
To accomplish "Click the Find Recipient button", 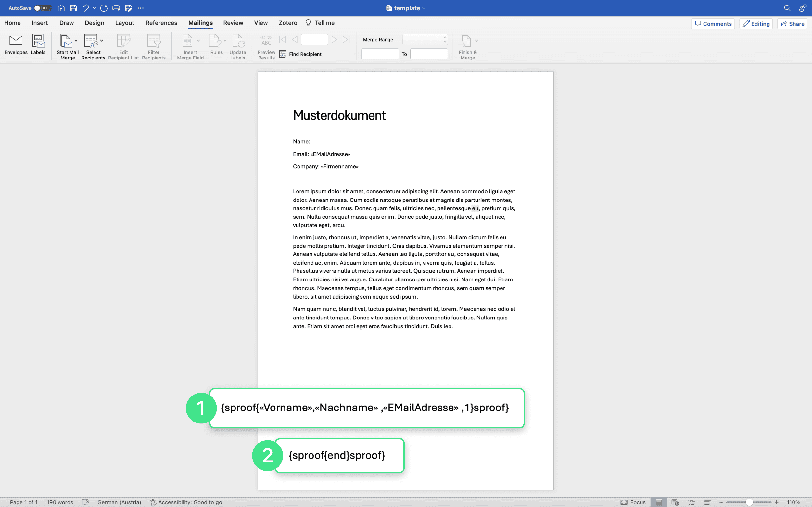I will coord(300,54).
